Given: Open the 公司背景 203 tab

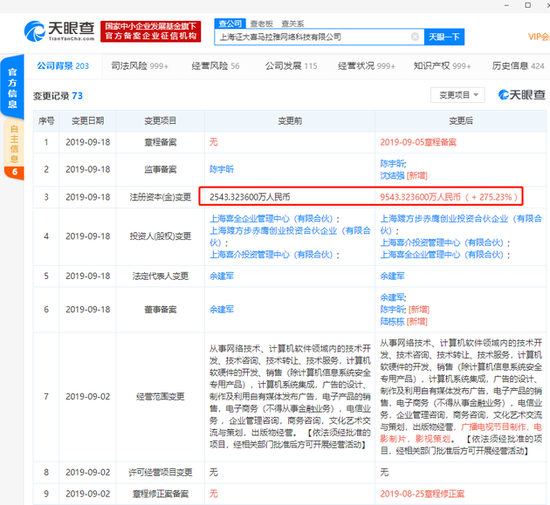Looking at the screenshot, I should tap(63, 66).
